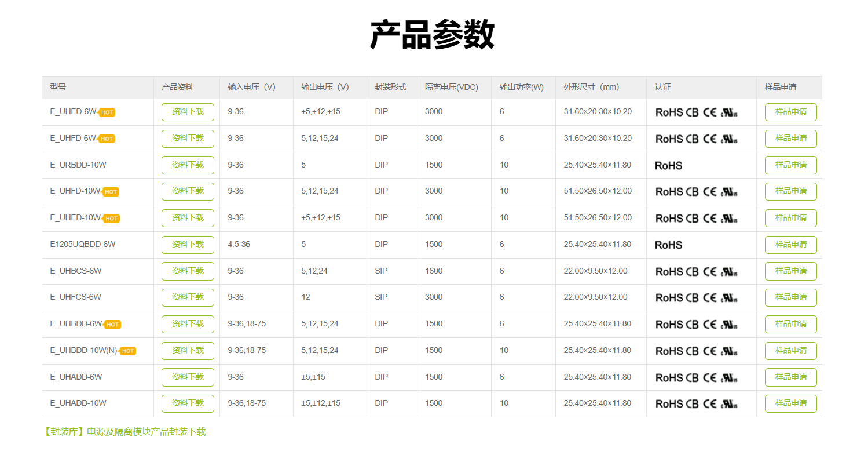Click the 型号 column header

coord(58,88)
